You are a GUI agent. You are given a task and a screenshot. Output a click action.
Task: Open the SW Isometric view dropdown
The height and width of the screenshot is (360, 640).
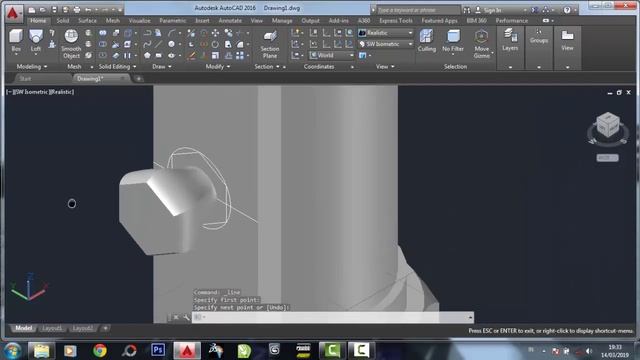[x=386, y=44]
